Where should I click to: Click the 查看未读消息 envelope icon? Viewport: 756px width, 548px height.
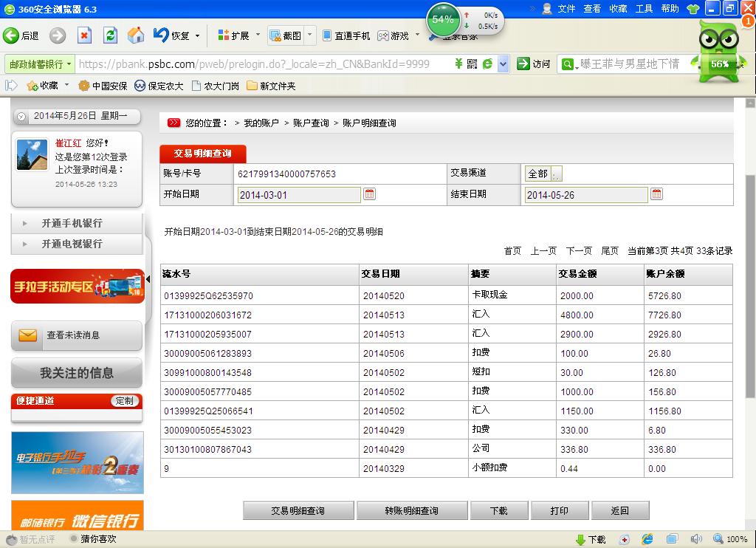pos(28,335)
